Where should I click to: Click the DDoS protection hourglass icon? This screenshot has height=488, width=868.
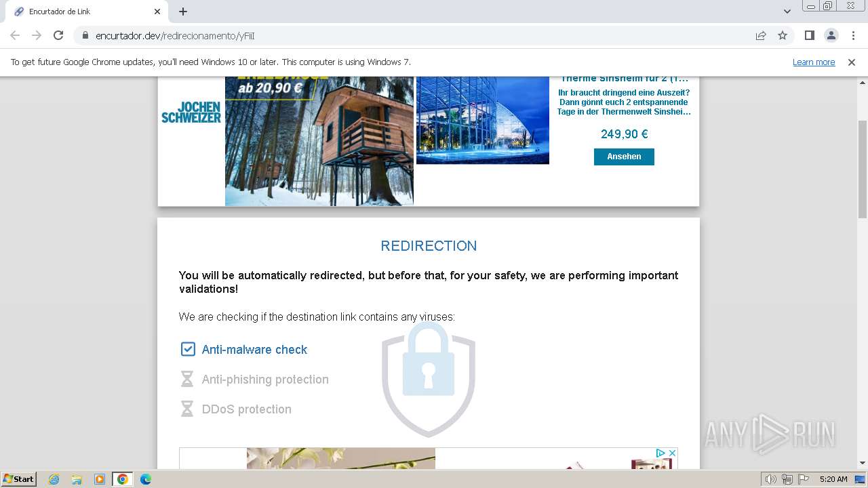click(x=187, y=409)
